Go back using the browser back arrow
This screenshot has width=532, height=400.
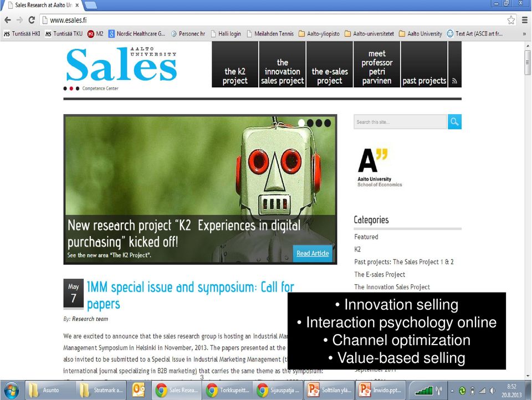pyautogui.click(x=7, y=20)
